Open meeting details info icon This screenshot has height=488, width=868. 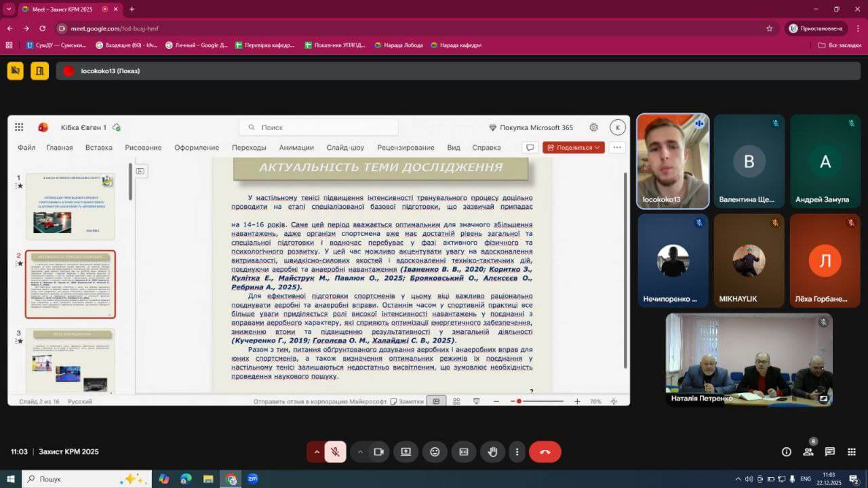point(787,452)
